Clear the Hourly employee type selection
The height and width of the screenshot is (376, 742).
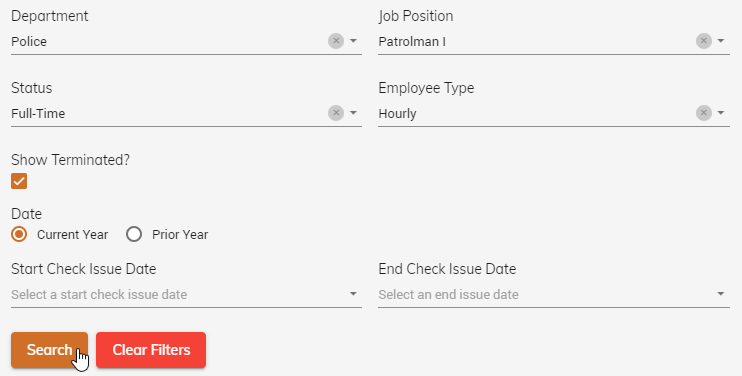point(704,113)
